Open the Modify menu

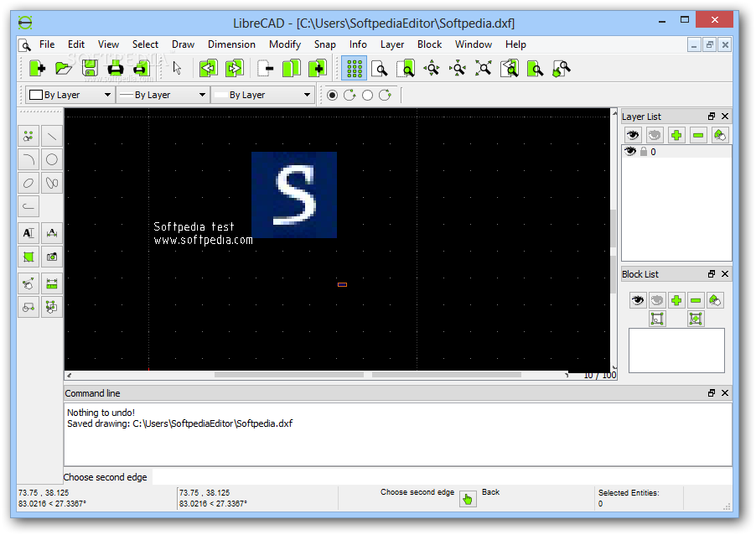coord(284,44)
